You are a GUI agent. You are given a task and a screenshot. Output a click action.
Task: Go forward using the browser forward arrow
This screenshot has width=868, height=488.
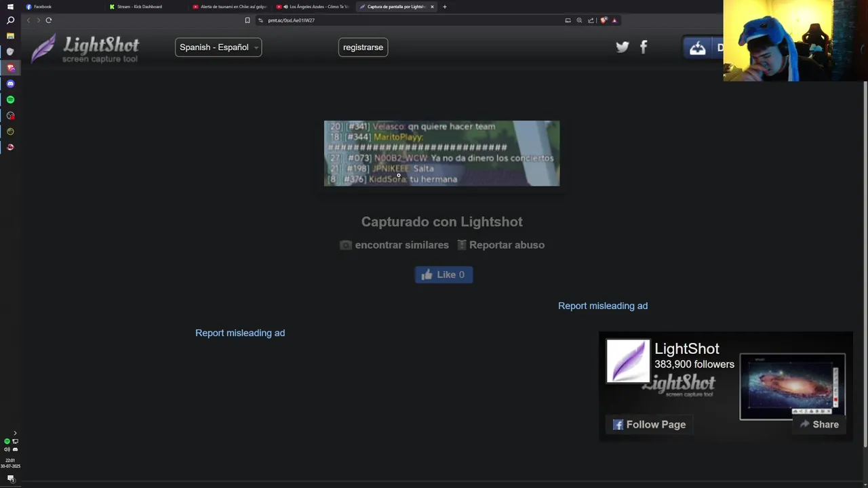(x=38, y=20)
